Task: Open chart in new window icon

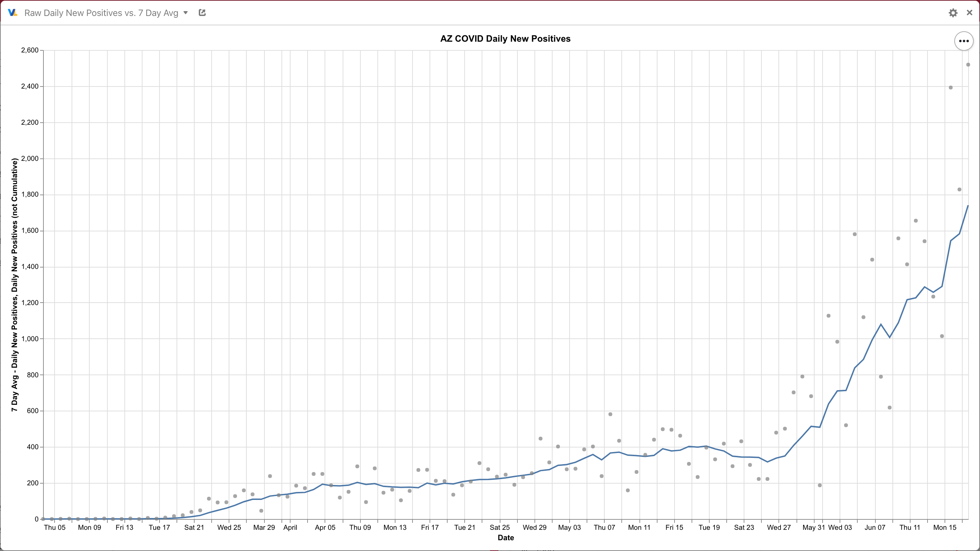Action: click(202, 13)
